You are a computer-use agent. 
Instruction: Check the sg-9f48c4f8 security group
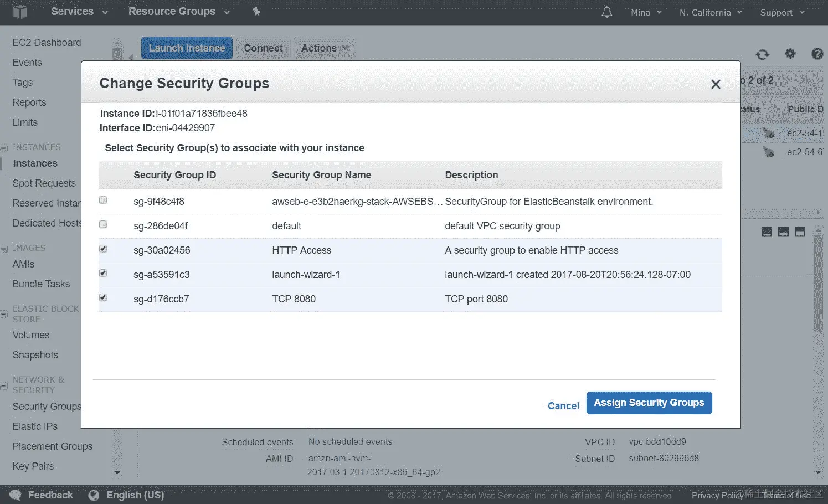(103, 200)
